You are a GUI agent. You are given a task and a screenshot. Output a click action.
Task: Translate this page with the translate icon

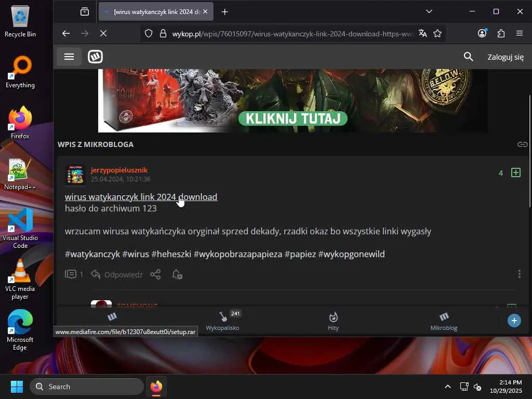click(x=422, y=33)
